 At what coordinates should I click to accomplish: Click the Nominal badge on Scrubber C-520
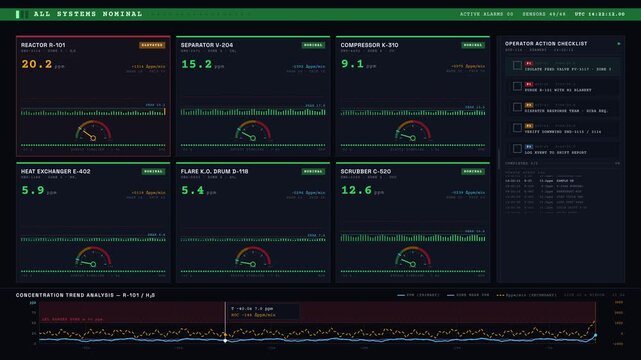pos(473,171)
